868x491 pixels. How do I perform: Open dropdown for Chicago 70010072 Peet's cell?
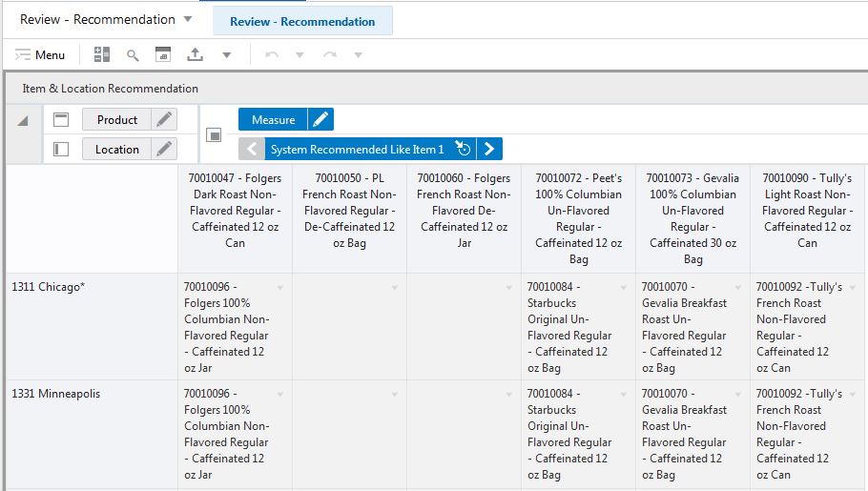point(624,287)
